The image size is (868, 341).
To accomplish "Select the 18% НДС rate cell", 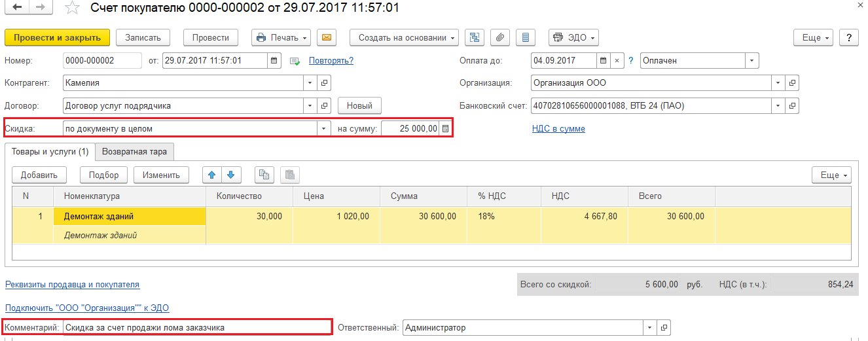I will [504, 216].
